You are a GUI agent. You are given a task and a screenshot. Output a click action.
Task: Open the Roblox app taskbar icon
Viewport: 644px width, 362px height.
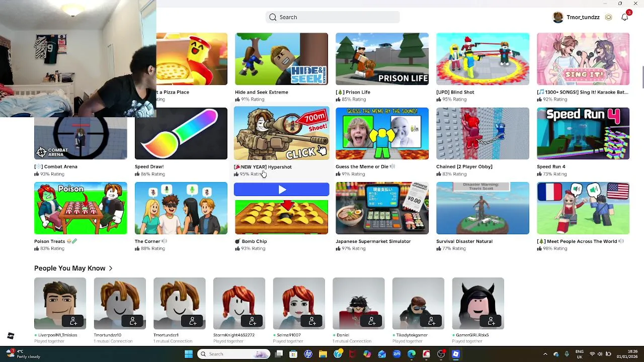pos(456,354)
